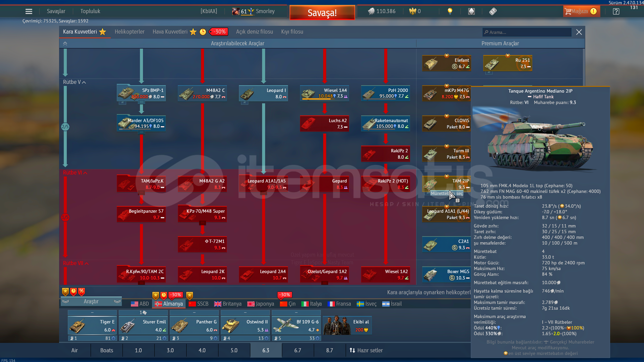This screenshot has width=644, height=362.
Task: Select the Marder A3/DF105 vehicle
Action: (141, 123)
